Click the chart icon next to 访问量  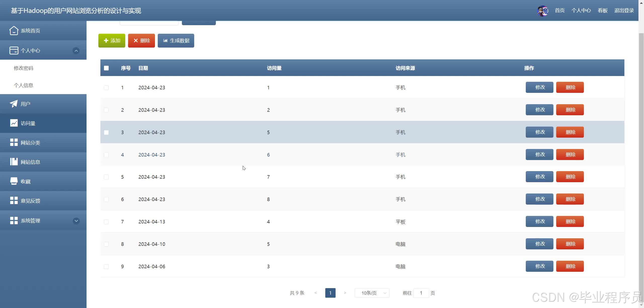tap(14, 123)
